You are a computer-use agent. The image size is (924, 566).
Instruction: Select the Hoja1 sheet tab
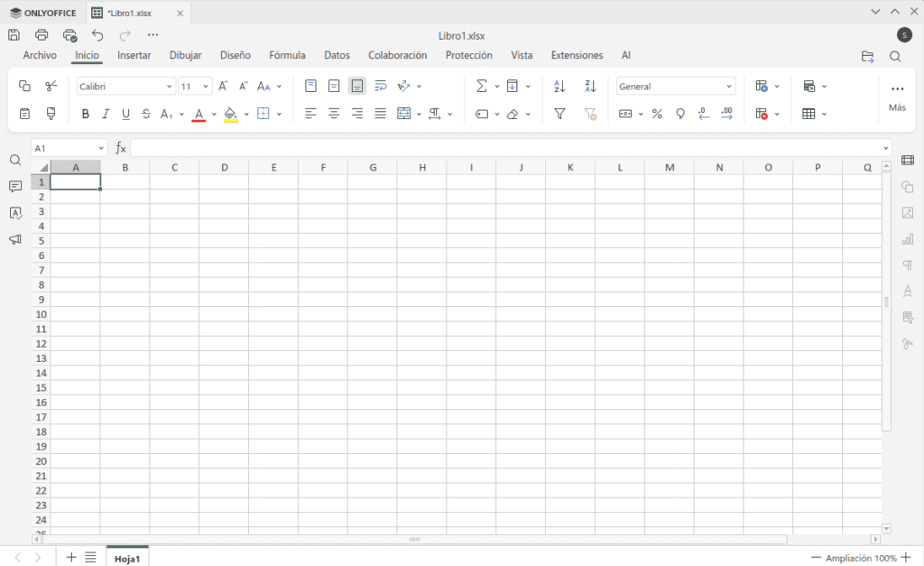click(x=127, y=559)
